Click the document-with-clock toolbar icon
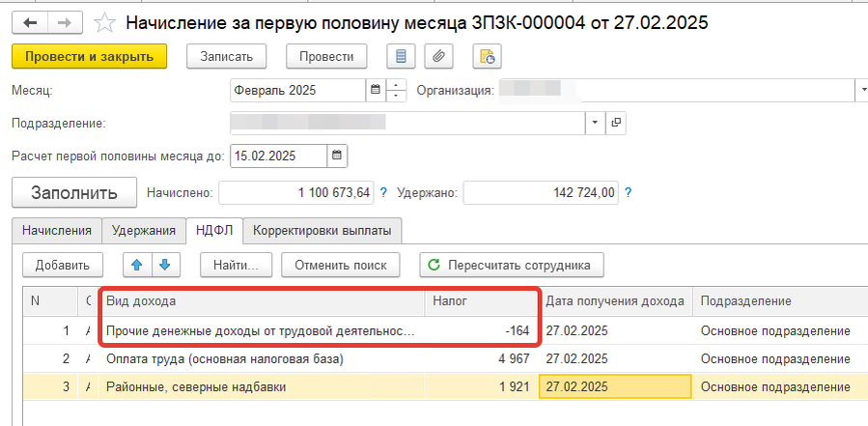The image size is (868, 426). [x=488, y=56]
